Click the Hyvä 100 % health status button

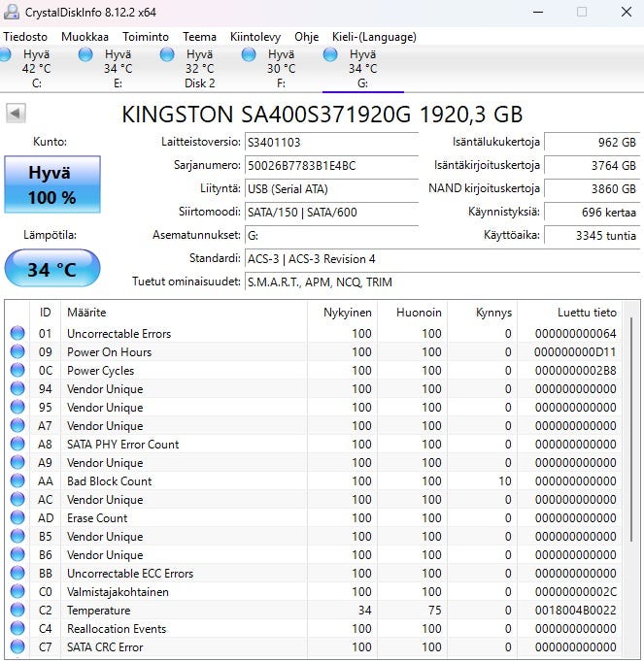click(x=52, y=184)
